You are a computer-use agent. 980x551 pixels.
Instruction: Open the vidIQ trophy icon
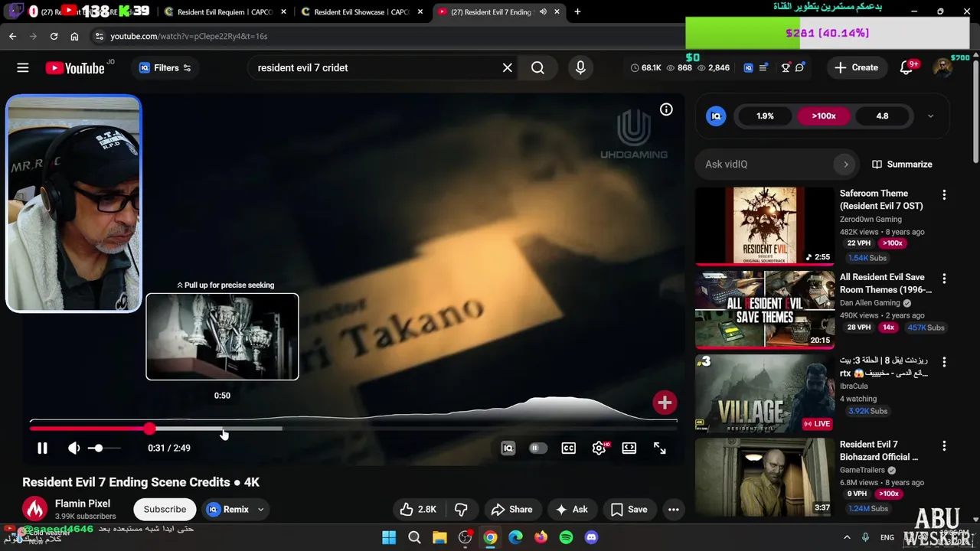point(786,68)
